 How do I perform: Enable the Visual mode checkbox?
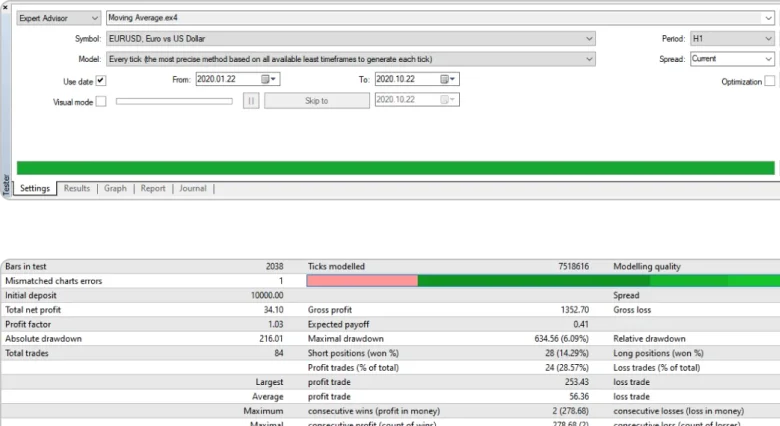point(101,101)
